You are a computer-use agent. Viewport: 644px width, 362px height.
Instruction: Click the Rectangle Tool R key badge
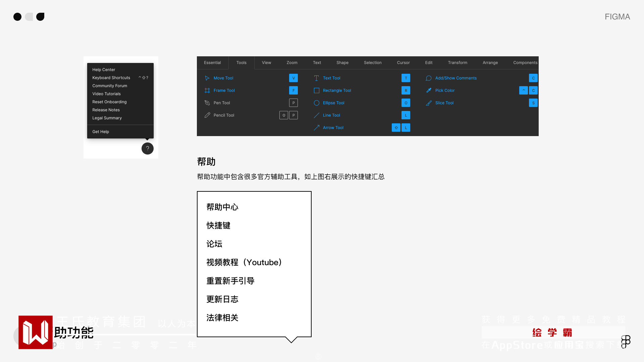[x=406, y=90]
